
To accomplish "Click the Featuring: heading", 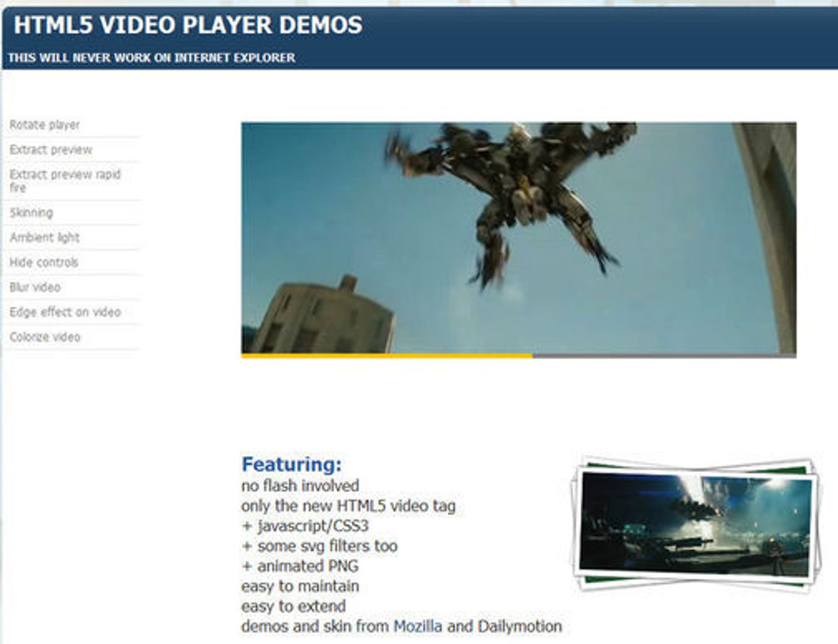I will 292,464.
